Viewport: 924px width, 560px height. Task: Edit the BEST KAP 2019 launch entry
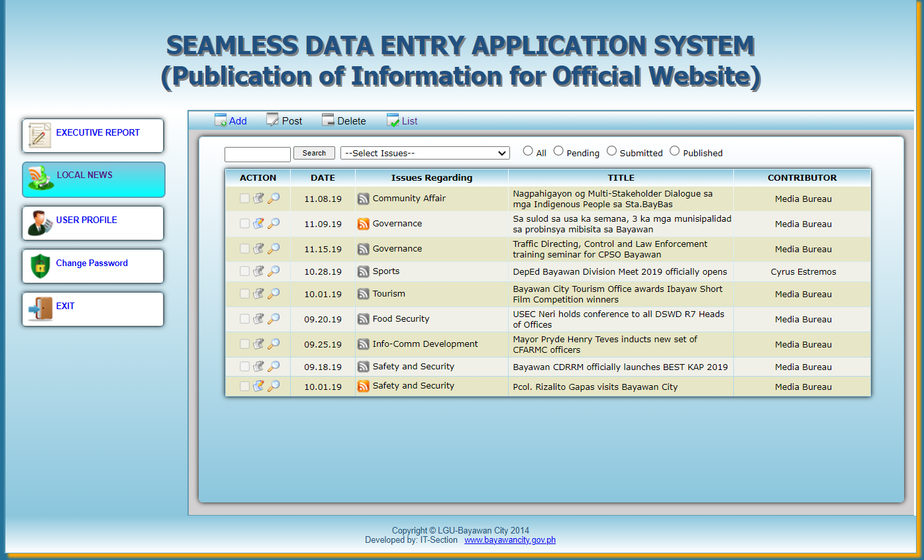pos(259,366)
